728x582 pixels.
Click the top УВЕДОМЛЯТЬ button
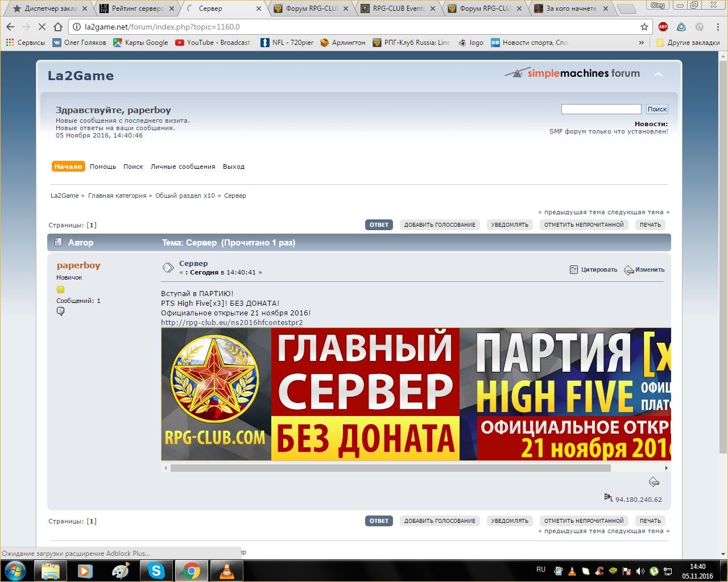click(x=510, y=225)
